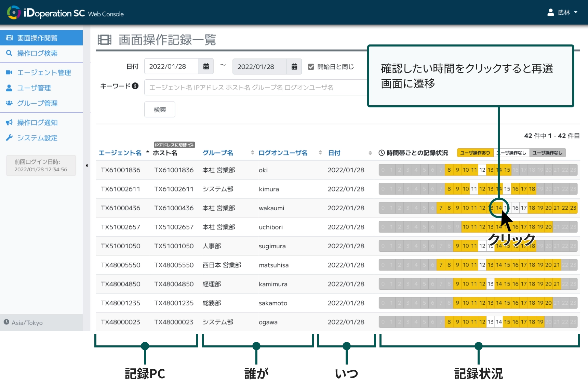
Task: Click the clock icon beside 時間帯ごとの記録状況
Action: (381, 153)
